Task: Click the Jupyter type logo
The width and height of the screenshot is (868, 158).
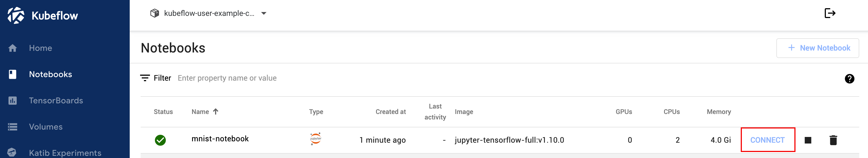Action: [316, 139]
